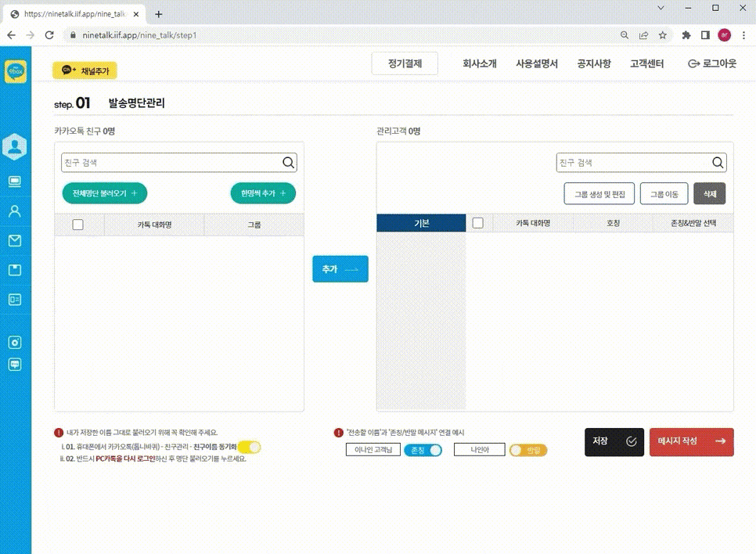756x554 pixels.
Task: Check select-all box in managed customers table
Action: tap(478, 223)
